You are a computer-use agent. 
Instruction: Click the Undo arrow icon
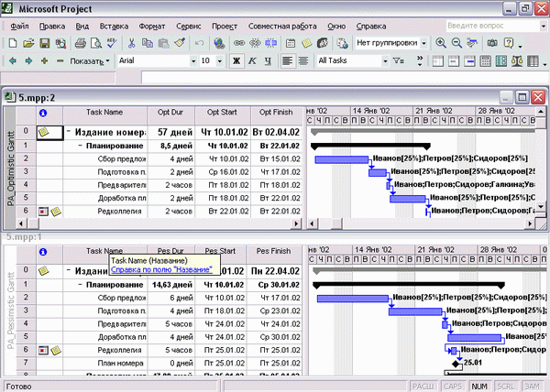point(200,43)
